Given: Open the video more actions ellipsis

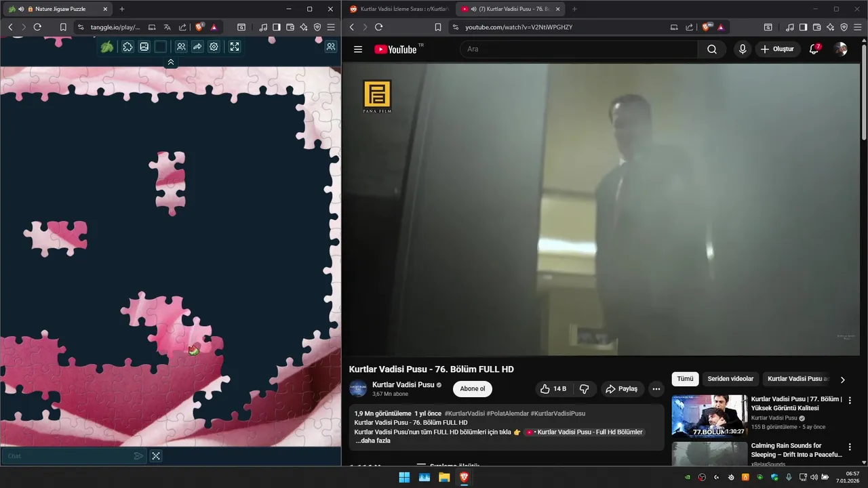Looking at the screenshot, I should (656, 389).
